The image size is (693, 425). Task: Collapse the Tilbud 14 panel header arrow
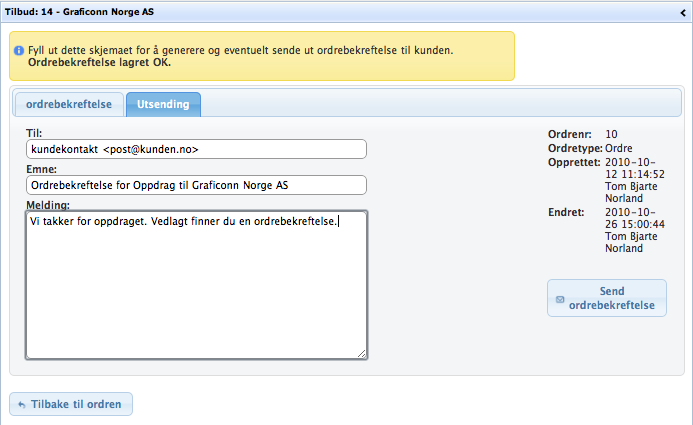[682, 11]
